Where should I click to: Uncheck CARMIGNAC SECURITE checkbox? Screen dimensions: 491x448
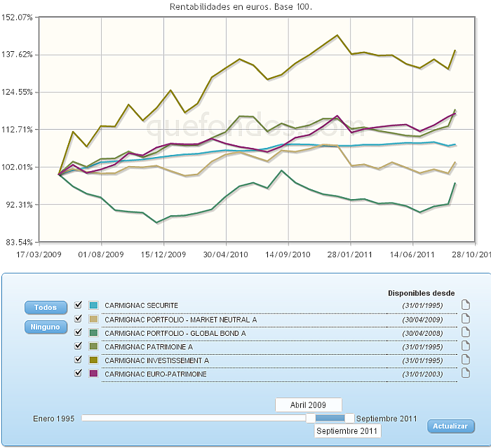click(78, 304)
